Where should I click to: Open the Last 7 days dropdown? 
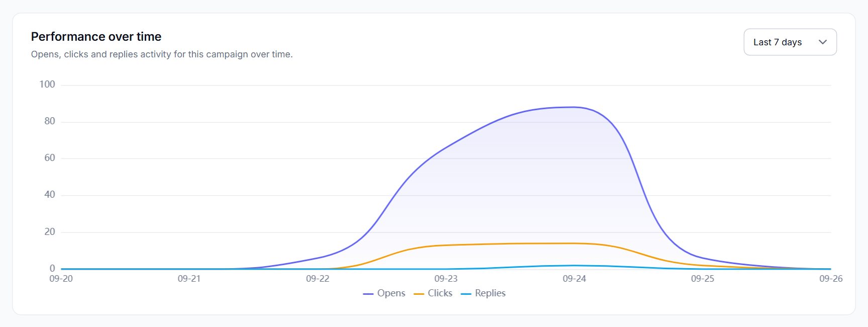point(790,42)
